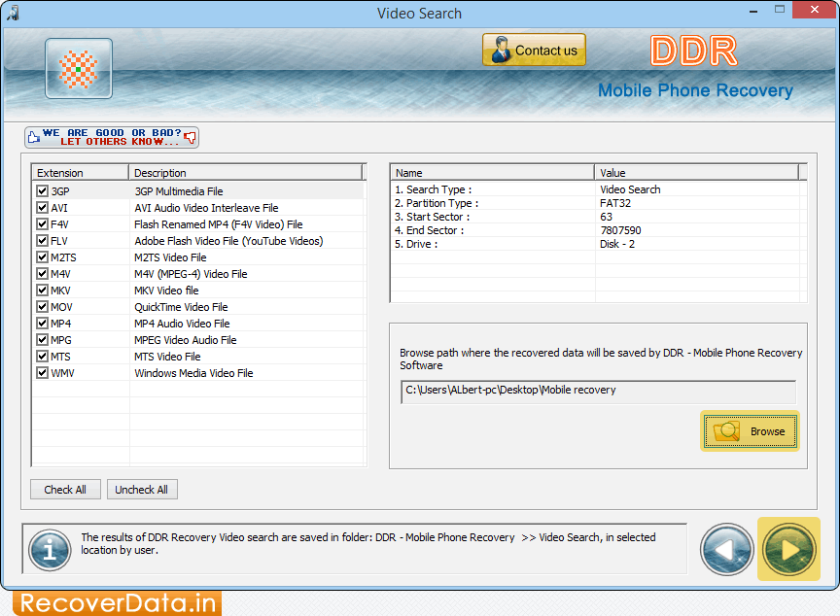Click the Contact us person icon

click(499, 49)
